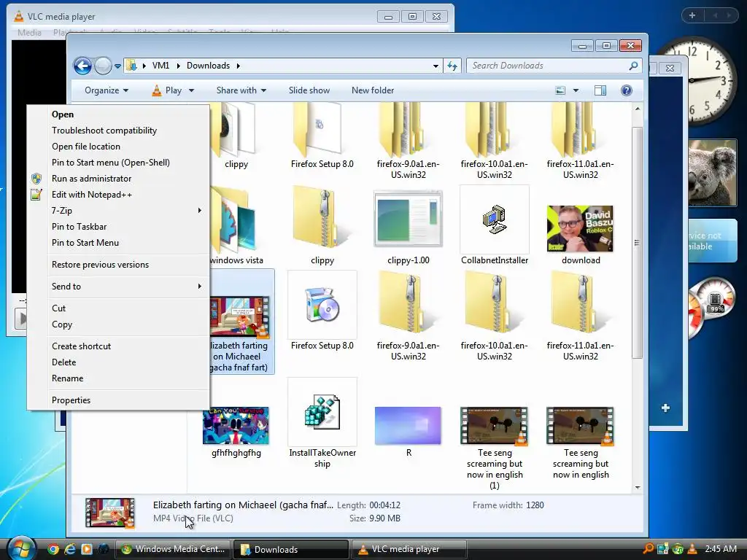Select the InstallTakeOwnership registry file icon
The image size is (747, 560).
coord(322,413)
